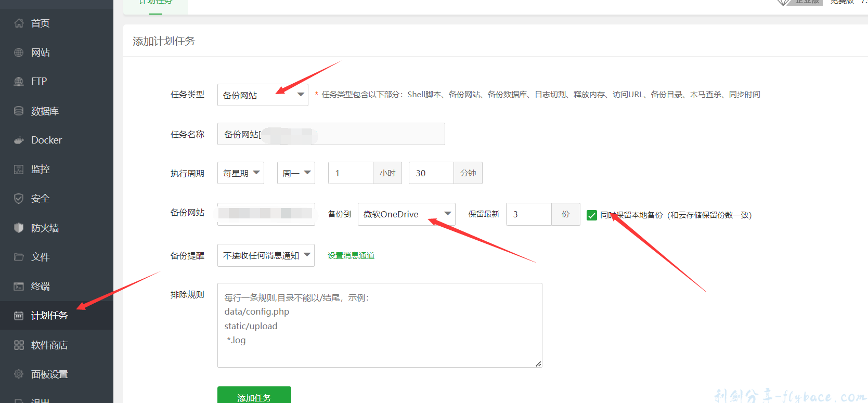Focus the 小时 hour input field

pos(351,173)
